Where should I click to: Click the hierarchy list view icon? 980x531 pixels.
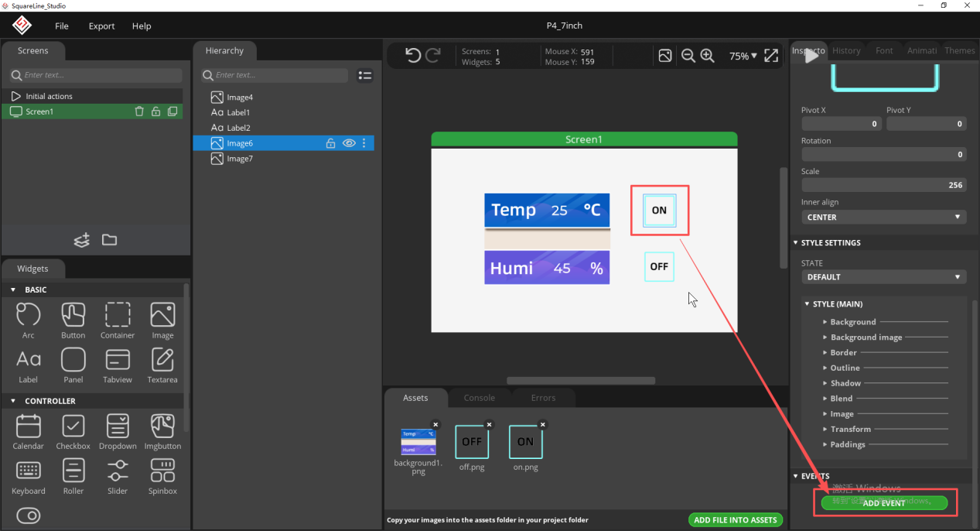(365, 75)
